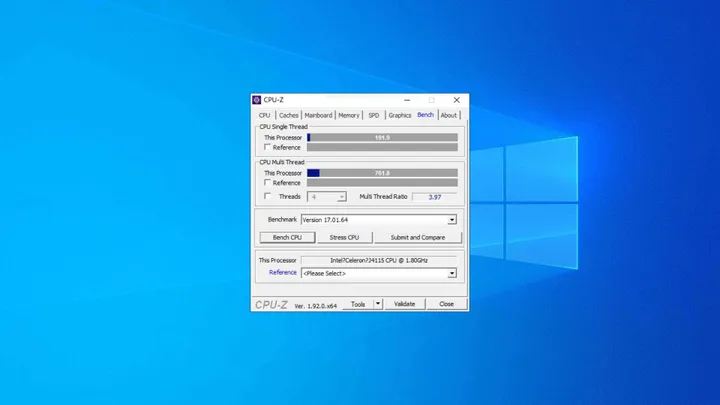Open the Memory tab
This screenshot has height=405, width=720.
(349, 115)
